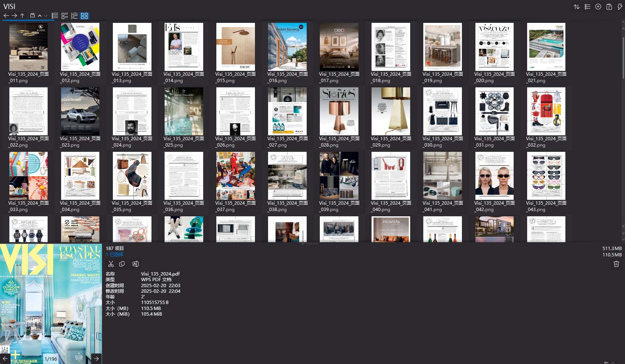
Task: Select thumbnail Visi_135_2024_页面_037.png
Action: pyautogui.click(x=235, y=175)
